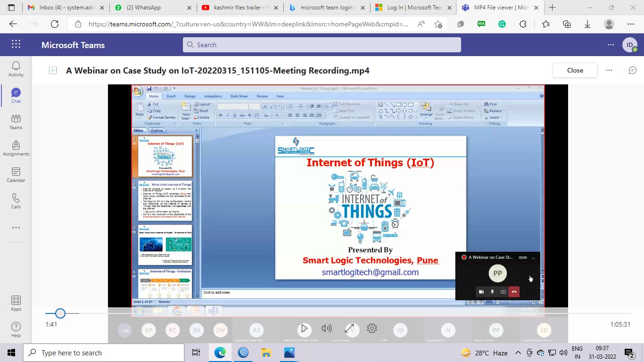
Task: Switch to the WhatsApp tab
Action: [x=152, y=8]
